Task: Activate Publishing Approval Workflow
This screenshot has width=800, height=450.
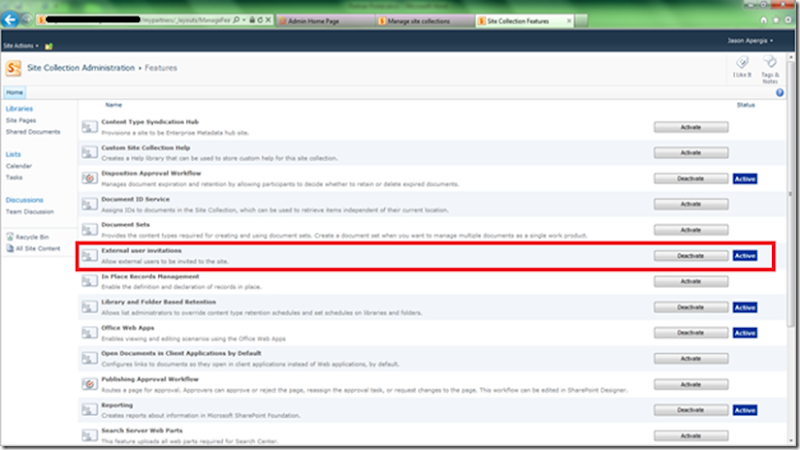Action: [691, 385]
